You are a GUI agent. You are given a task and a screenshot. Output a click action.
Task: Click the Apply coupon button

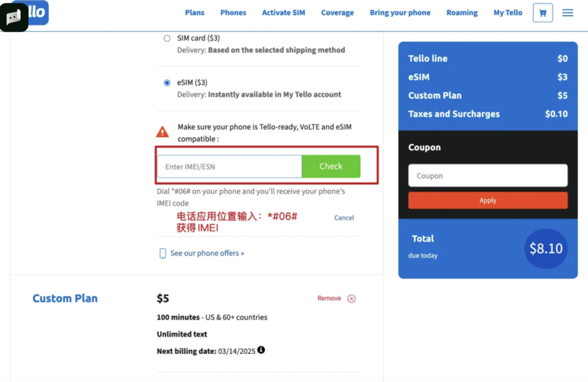point(488,201)
